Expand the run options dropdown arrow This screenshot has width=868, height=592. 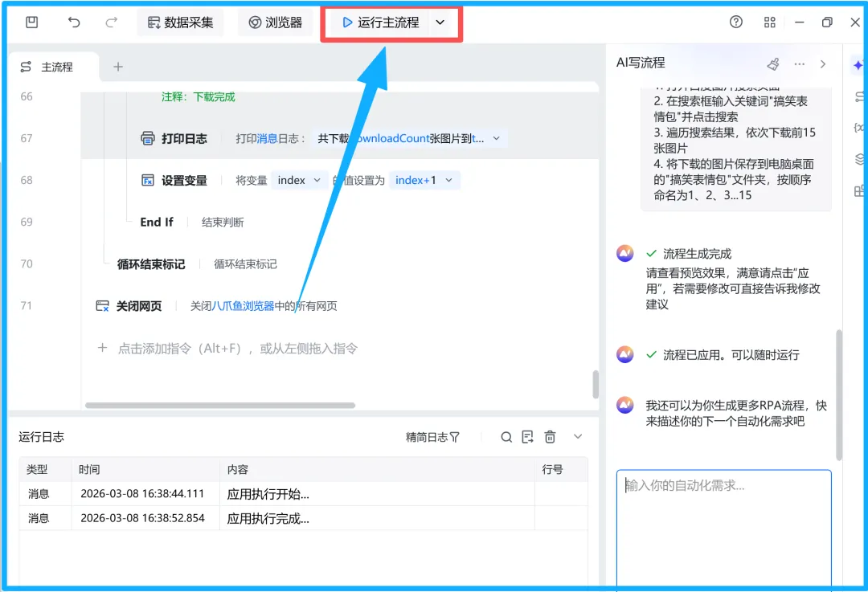pos(440,22)
